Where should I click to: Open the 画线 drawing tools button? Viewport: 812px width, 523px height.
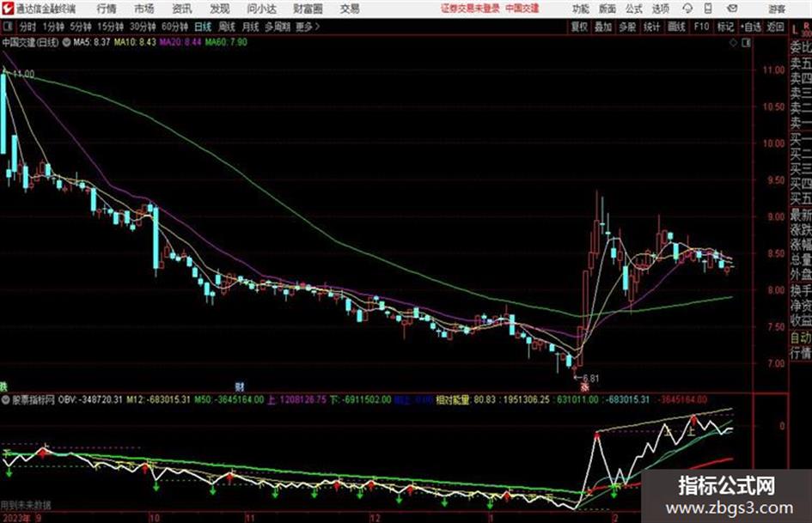coord(676,27)
